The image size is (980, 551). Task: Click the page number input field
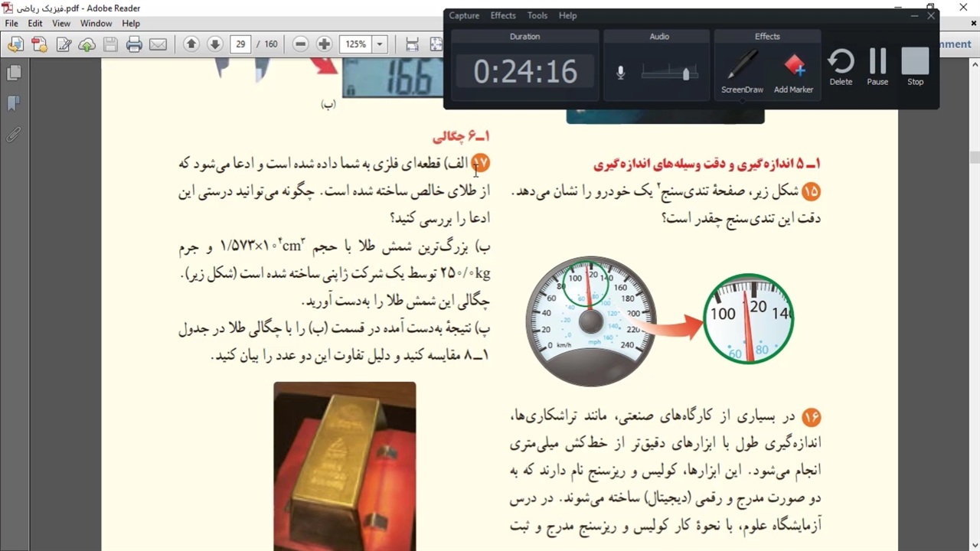point(240,44)
